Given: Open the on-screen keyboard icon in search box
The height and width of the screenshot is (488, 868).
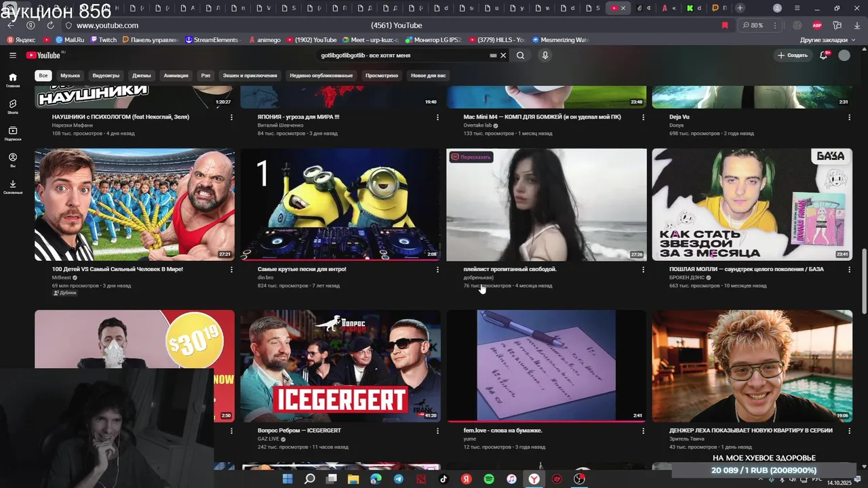Looking at the screenshot, I should (493, 56).
